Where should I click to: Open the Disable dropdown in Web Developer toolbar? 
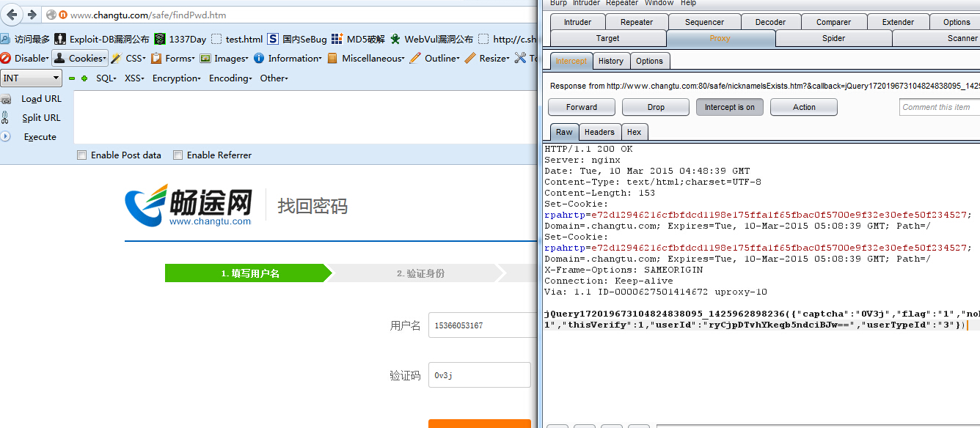pyautogui.click(x=25, y=58)
